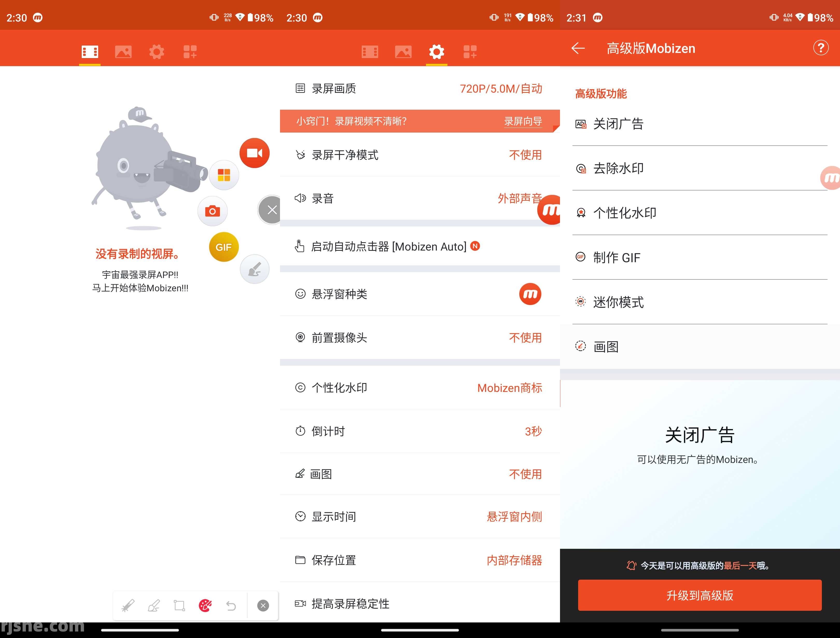Image resolution: width=840 pixels, height=638 pixels.
Task: Change 倒计时 countdown value
Action: click(x=420, y=431)
